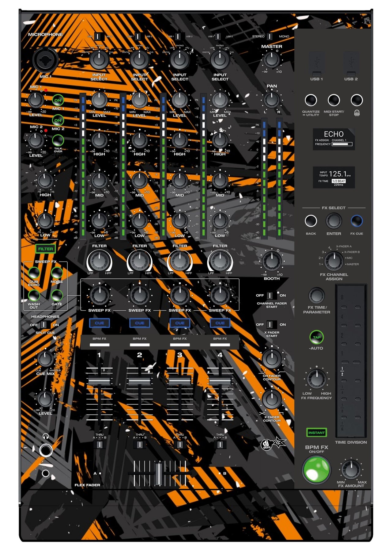Click the FX Frequency knob
The image size is (392, 558).
(x=317, y=379)
